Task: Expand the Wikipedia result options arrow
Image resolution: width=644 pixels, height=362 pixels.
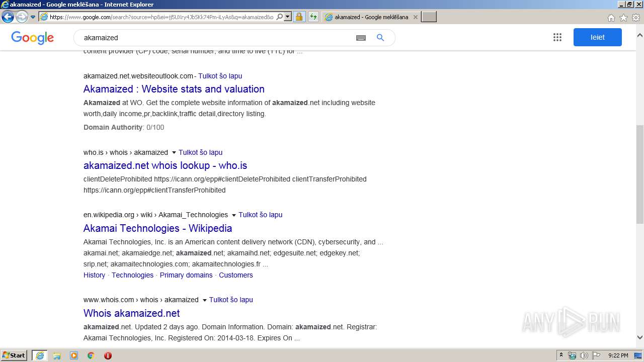Action: (x=234, y=215)
